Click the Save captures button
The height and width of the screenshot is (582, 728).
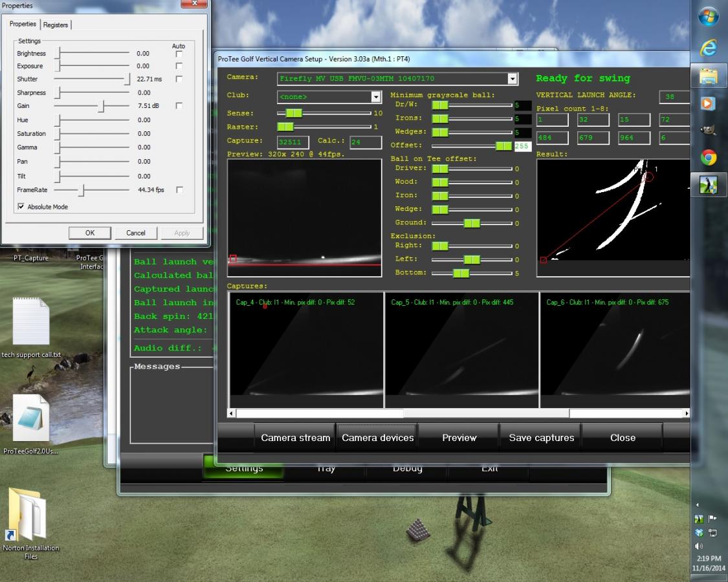[542, 438]
